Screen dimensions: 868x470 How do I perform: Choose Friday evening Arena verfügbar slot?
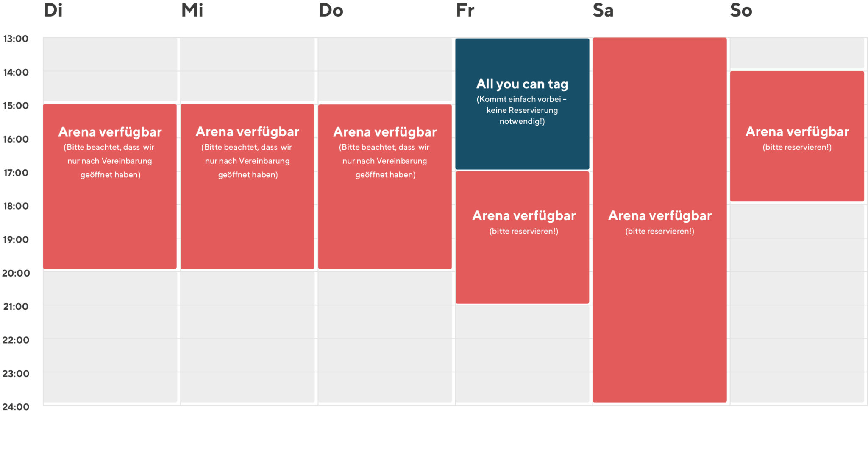(x=522, y=238)
